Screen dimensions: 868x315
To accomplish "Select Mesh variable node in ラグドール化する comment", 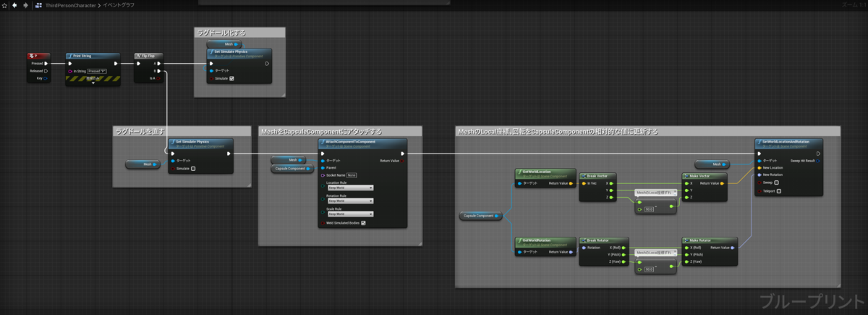I will click(x=224, y=44).
